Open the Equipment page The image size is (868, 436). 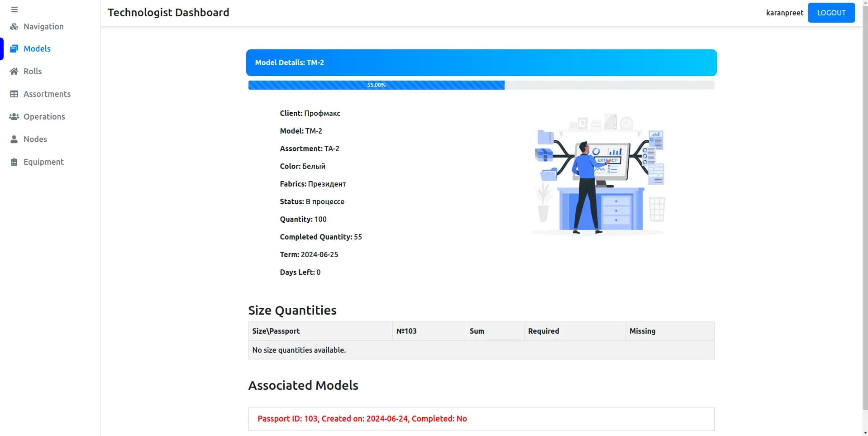(43, 162)
